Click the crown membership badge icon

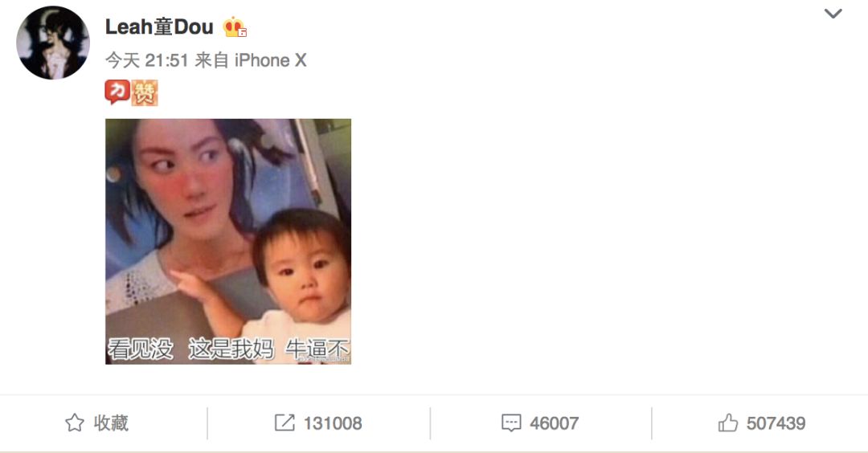click(235, 27)
